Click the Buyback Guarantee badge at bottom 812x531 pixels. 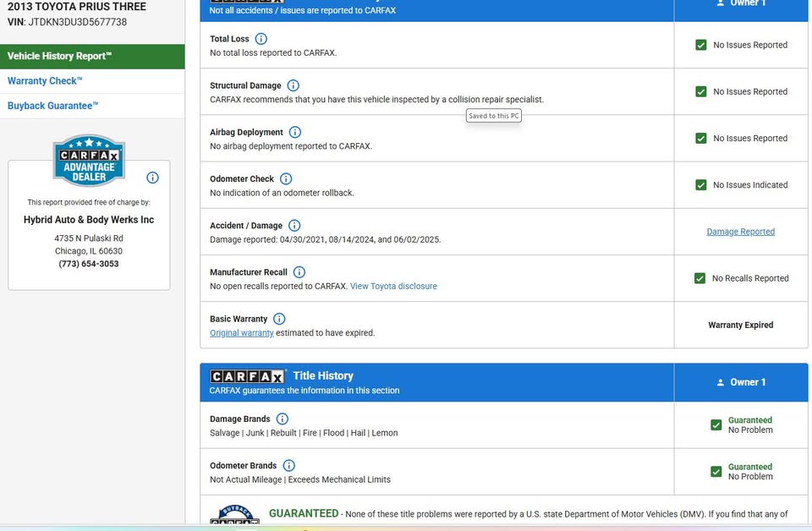pyautogui.click(x=234, y=514)
